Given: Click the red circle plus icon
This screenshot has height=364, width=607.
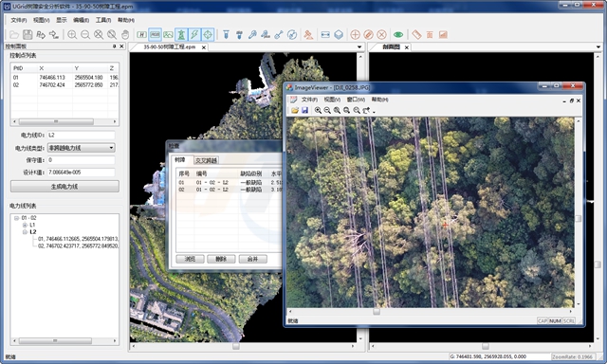Looking at the screenshot, I should click(355, 35).
